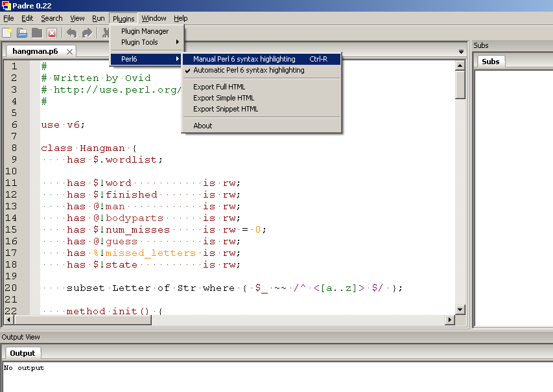Select the Subs tab in the right panel
Screen dimensions: 553x392
point(491,62)
